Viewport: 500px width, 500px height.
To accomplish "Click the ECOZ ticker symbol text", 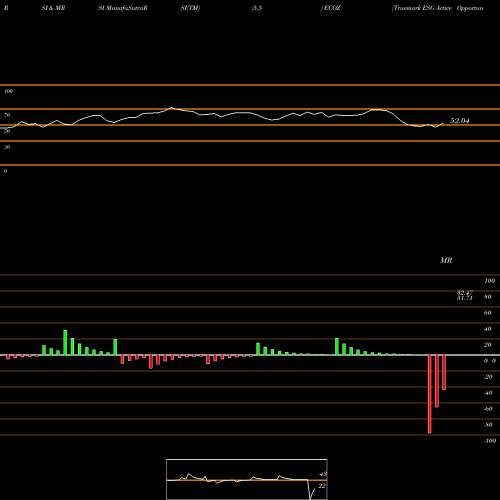I will [331, 8].
